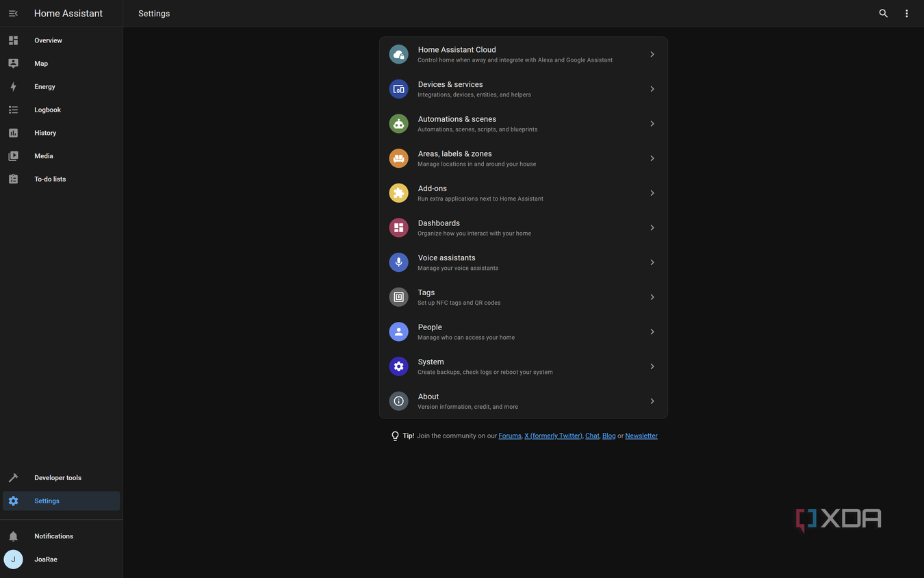
Task: Click the Devices & services title
Action: [450, 84]
